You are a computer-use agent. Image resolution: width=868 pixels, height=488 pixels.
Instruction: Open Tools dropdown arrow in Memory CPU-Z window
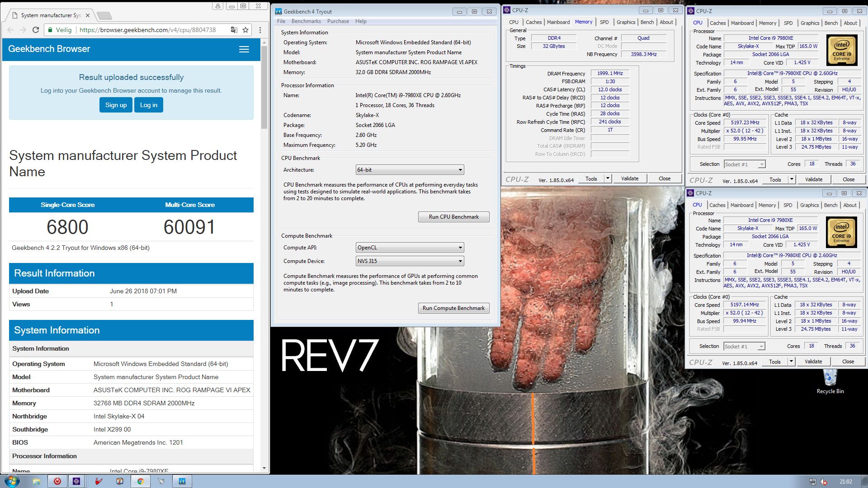608,178
